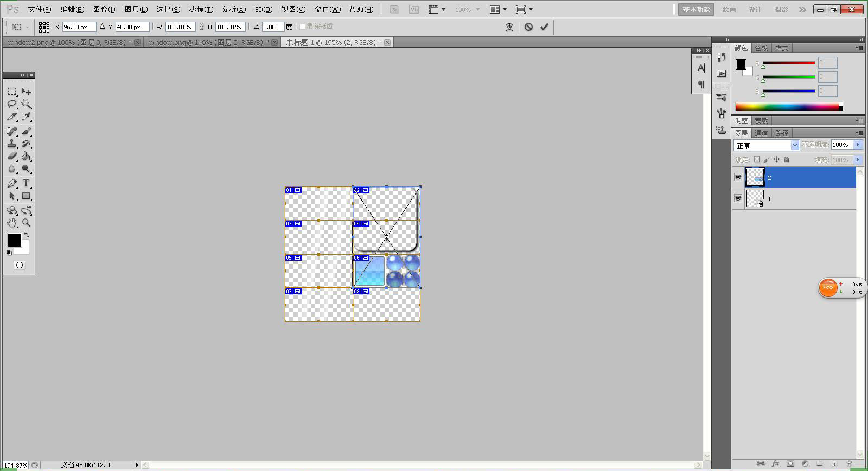868x471 pixels.
Task: Open the blend mode dropdown (正常)
Action: coord(767,145)
